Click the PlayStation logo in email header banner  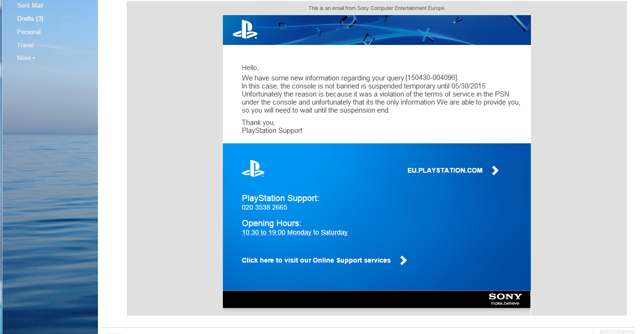point(245,30)
